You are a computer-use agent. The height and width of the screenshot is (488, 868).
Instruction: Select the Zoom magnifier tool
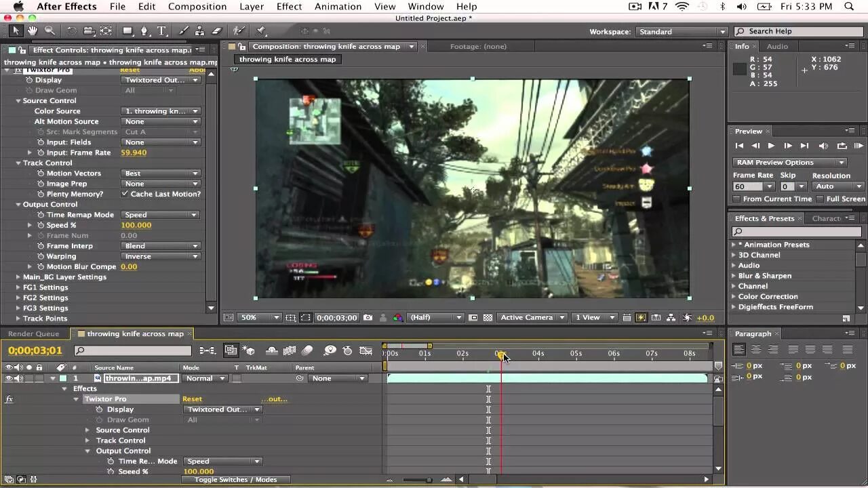tap(50, 31)
